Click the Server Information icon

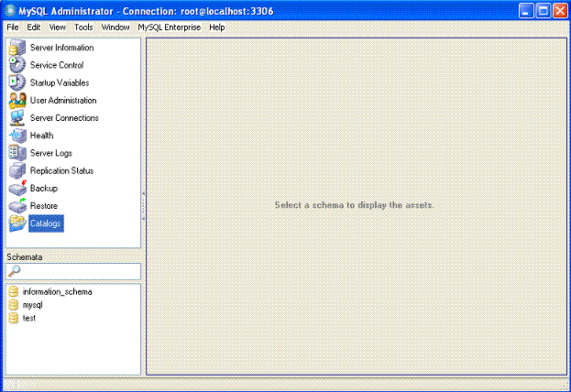[x=17, y=48]
